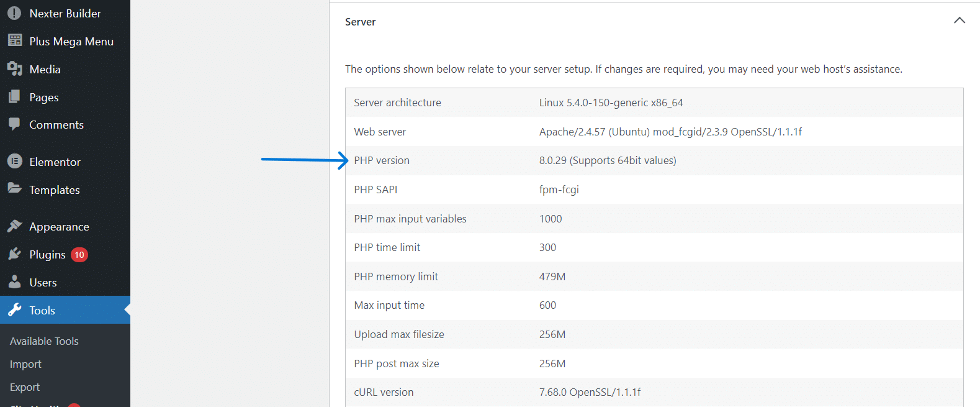
Task: Select the Web server row label
Action: (x=380, y=132)
